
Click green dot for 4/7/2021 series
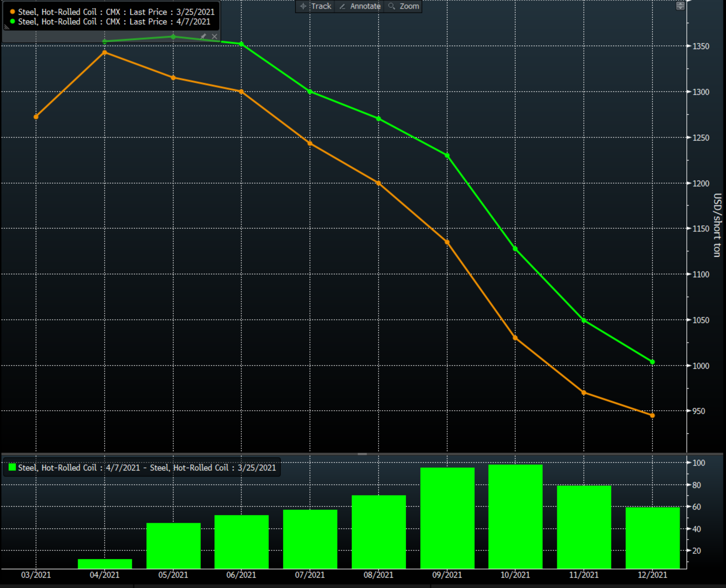12,22
